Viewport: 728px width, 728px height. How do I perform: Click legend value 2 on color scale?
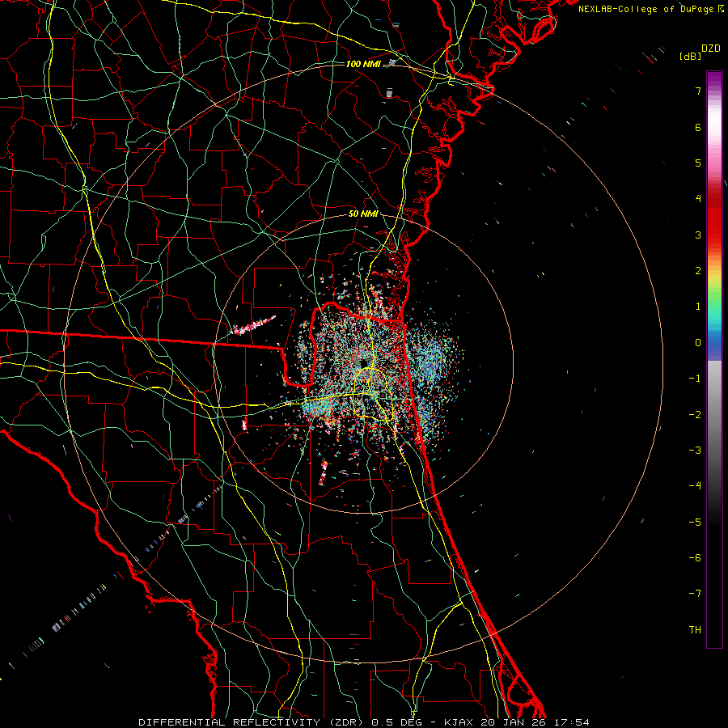click(x=697, y=271)
